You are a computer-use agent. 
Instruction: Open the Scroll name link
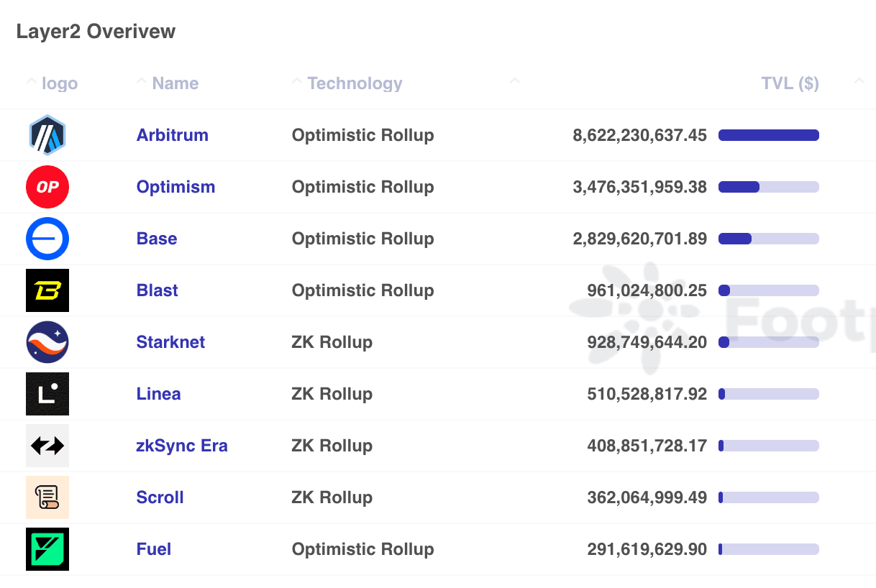(160, 497)
